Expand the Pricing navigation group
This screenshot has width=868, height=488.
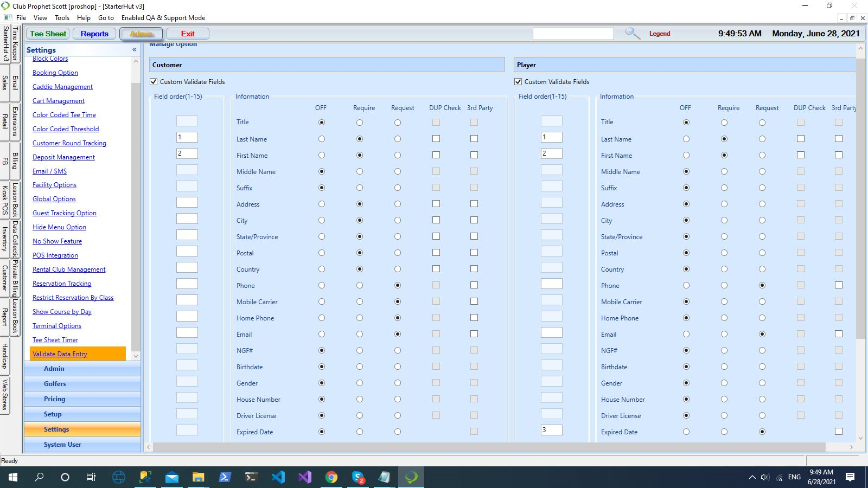[55, 399]
